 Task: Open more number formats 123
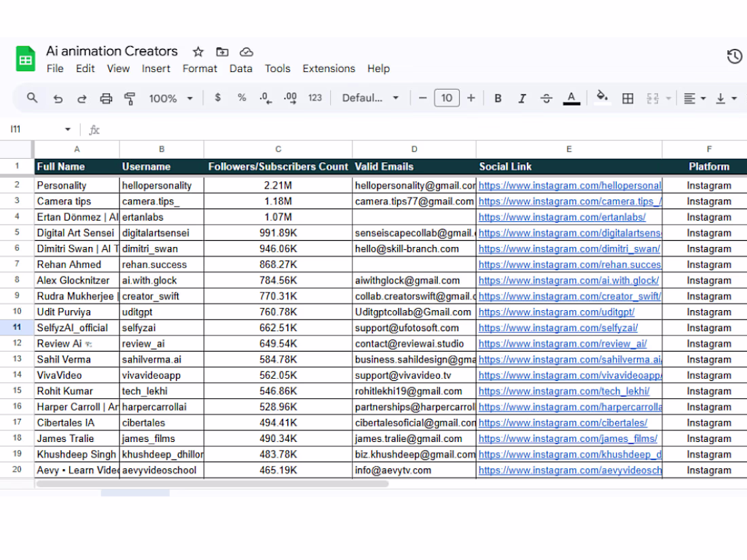pos(315,98)
